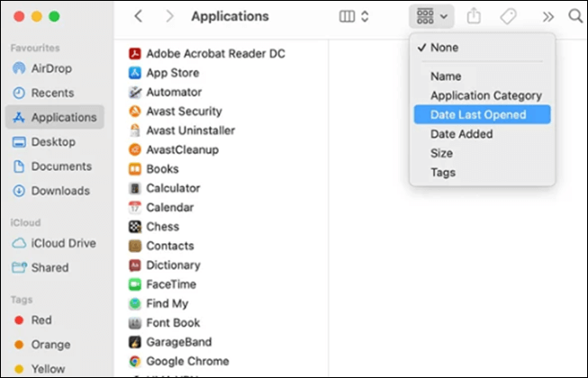Select the Font Book name text

pos(173,323)
